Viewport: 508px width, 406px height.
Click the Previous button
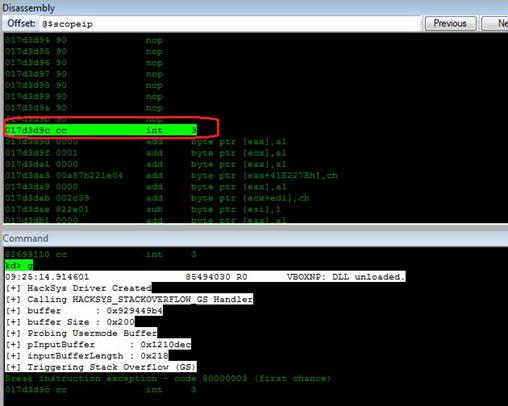coord(450,23)
